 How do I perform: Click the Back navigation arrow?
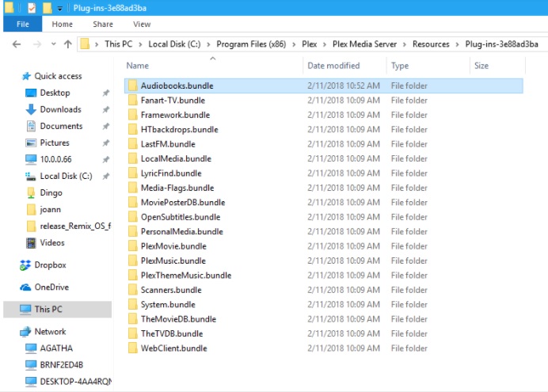pyautogui.click(x=17, y=44)
